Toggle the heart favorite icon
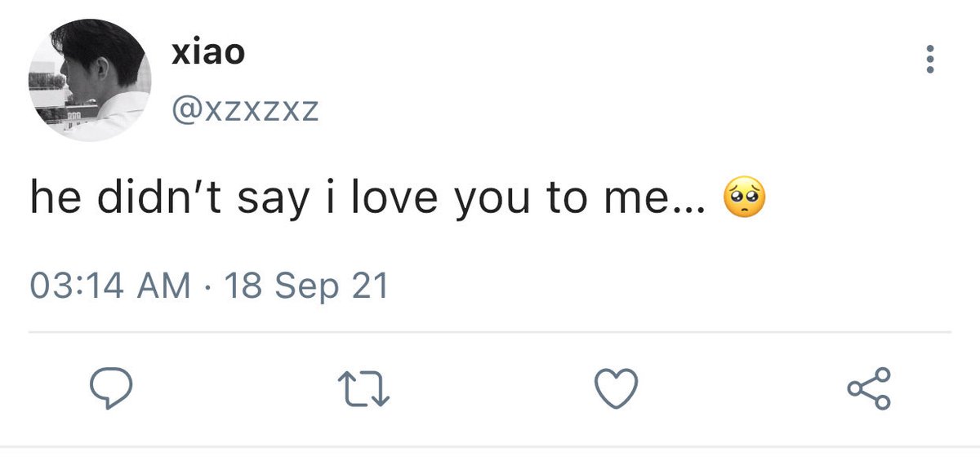 616,390
